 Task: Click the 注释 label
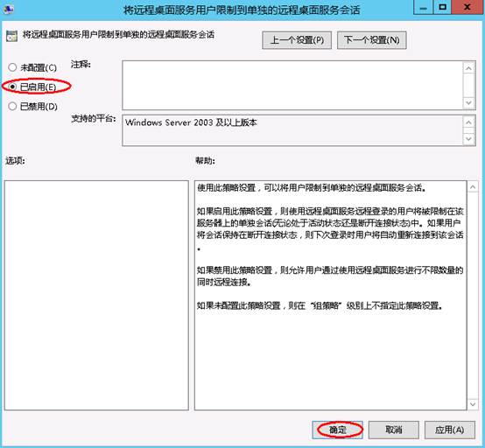coord(81,65)
